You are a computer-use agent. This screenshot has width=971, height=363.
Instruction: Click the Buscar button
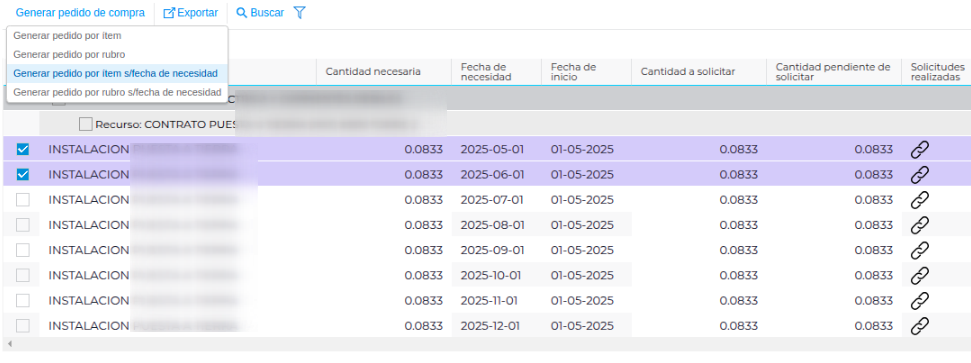tap(260, 12)
